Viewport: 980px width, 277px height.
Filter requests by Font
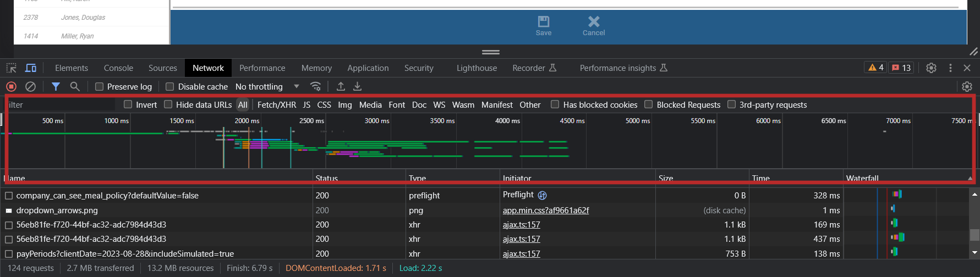coord(397,104)
